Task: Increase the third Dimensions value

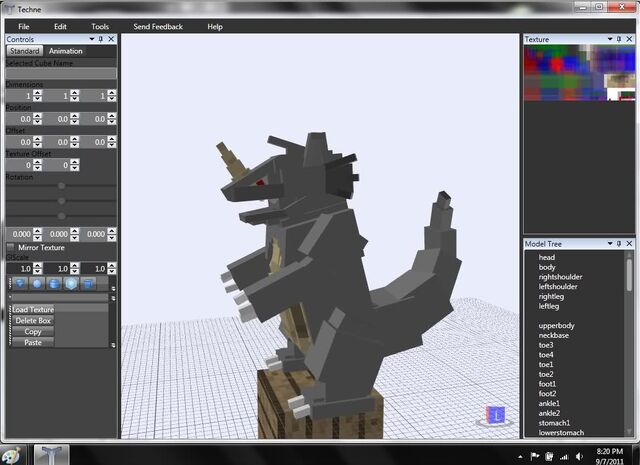Action: tap(111, 93)
